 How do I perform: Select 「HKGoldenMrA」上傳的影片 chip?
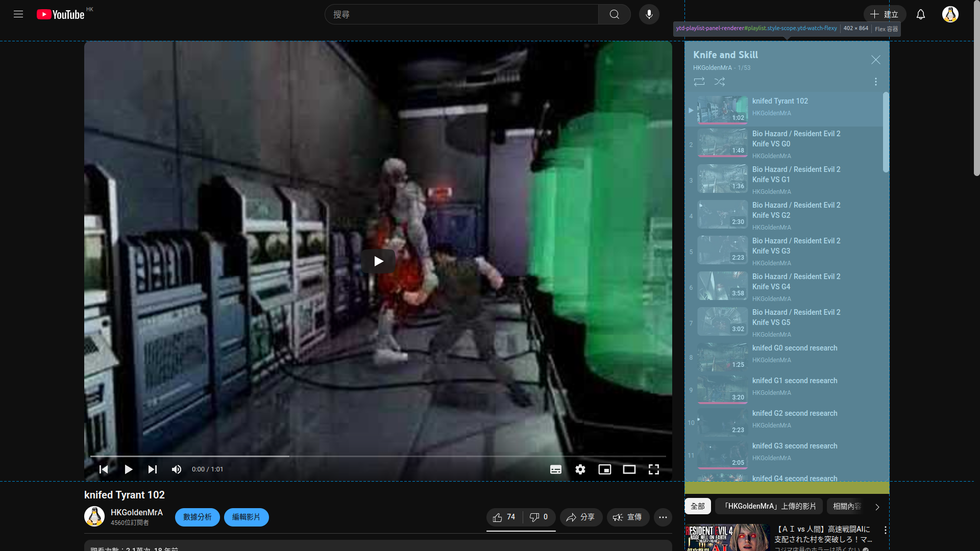point(769,506)
